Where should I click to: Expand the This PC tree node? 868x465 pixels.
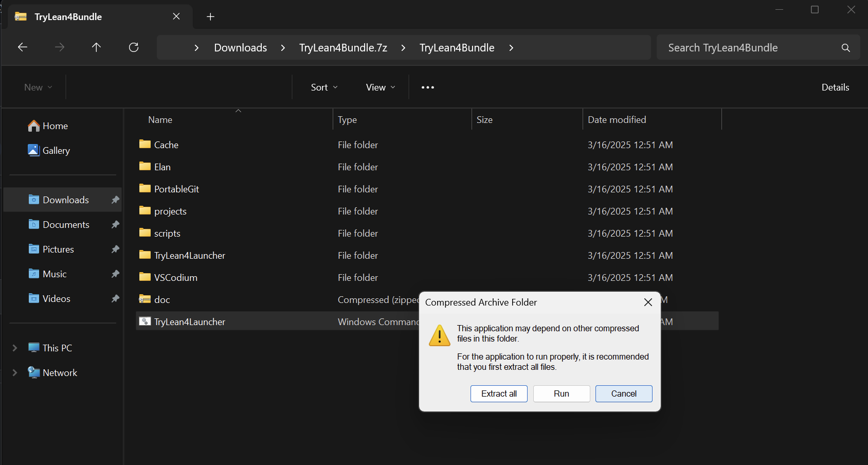15,348
